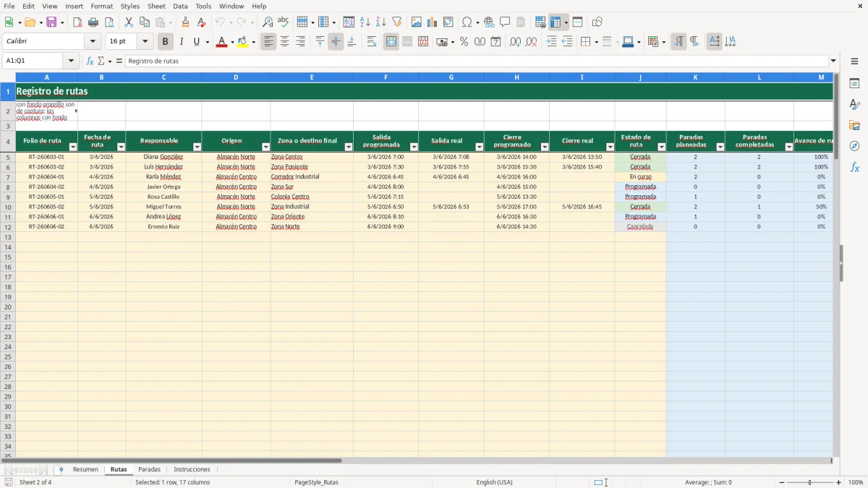Click the add new sheet button
This screenshot has width=868, height=488.
[61, 469]
